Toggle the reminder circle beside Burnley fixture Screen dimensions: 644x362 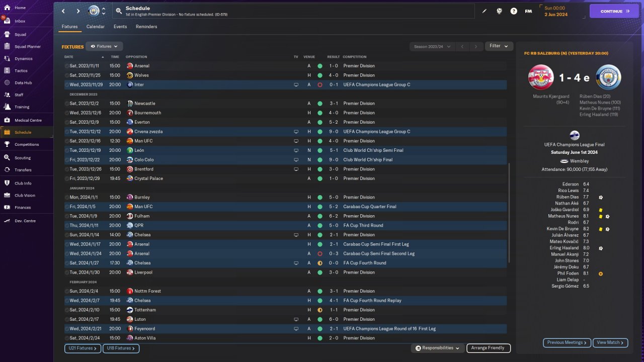pyautogui.click(x=67, y=198)
